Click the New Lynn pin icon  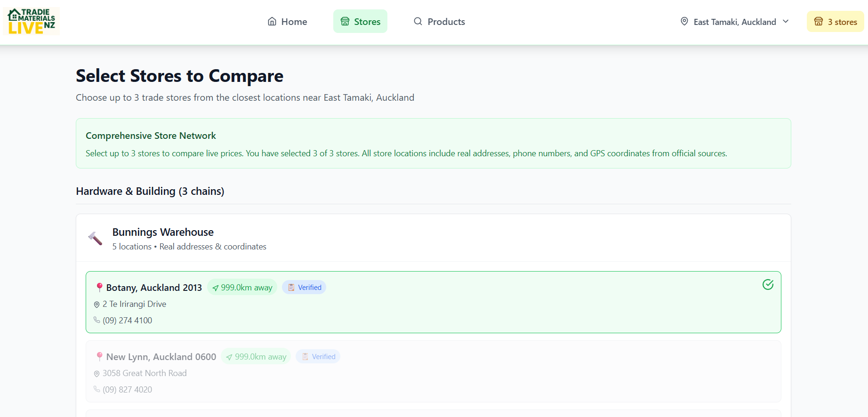[x=99, y=356]
